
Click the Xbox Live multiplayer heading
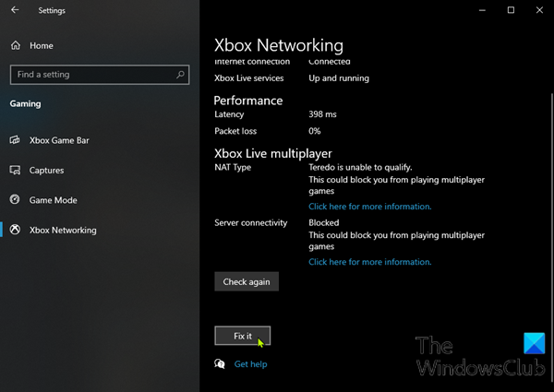pyautogui.click(x=272, y=153)
